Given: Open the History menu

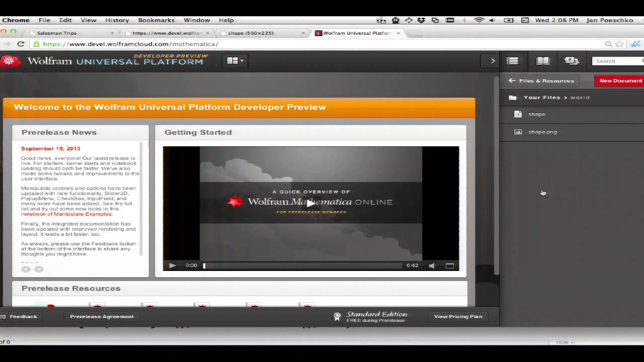Looking at the screenshot, I should pyautogui.click(x=117, y=20).
